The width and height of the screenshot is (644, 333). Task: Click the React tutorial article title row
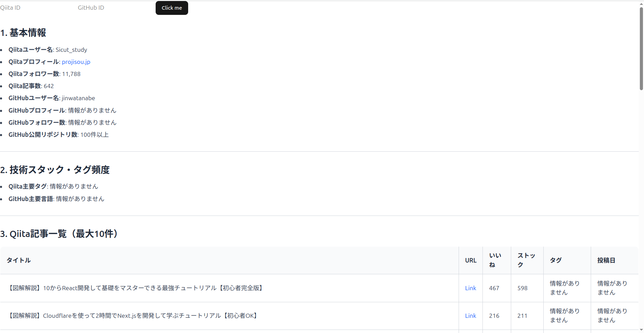click(x=136, y=288)
